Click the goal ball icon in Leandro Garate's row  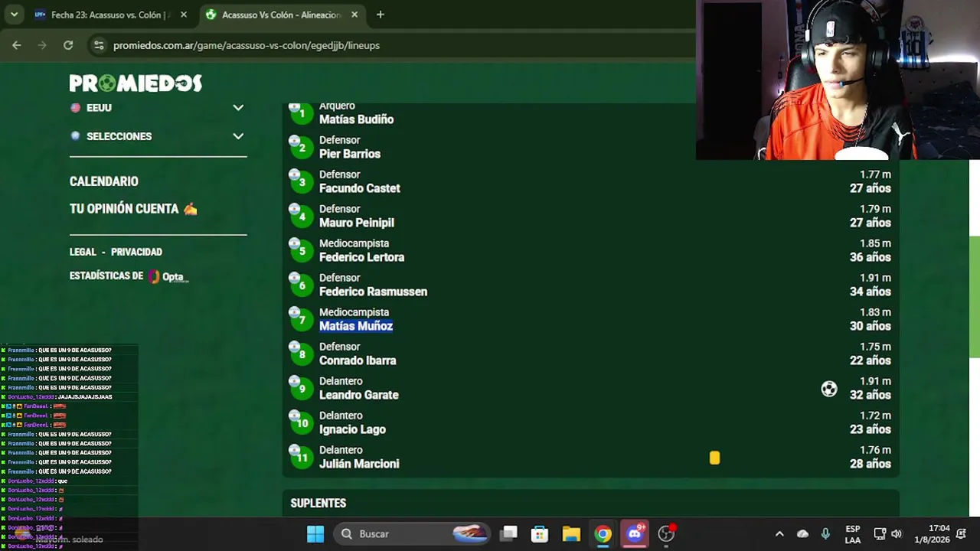[x=829, y=389]
